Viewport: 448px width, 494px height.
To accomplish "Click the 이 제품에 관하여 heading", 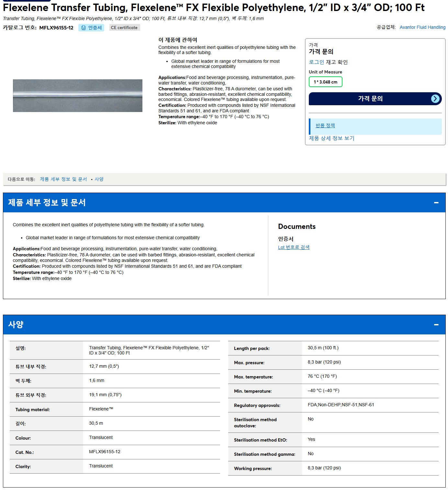I will [x=178, y=40].
